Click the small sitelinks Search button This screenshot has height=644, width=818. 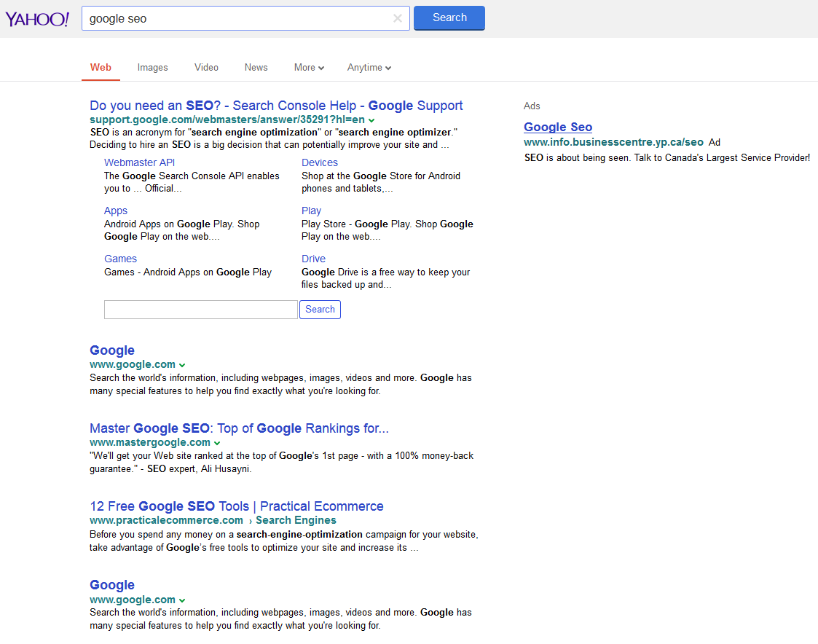point(320,310)
